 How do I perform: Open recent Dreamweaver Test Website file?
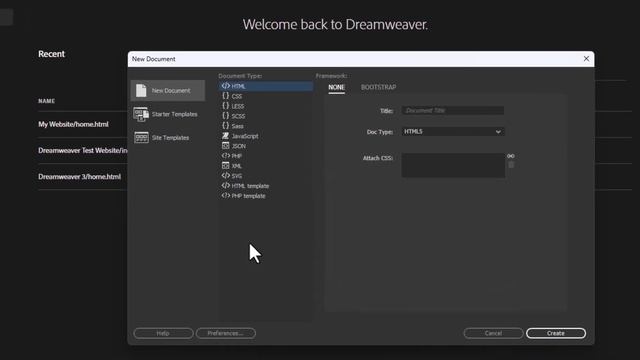(83, 150)
